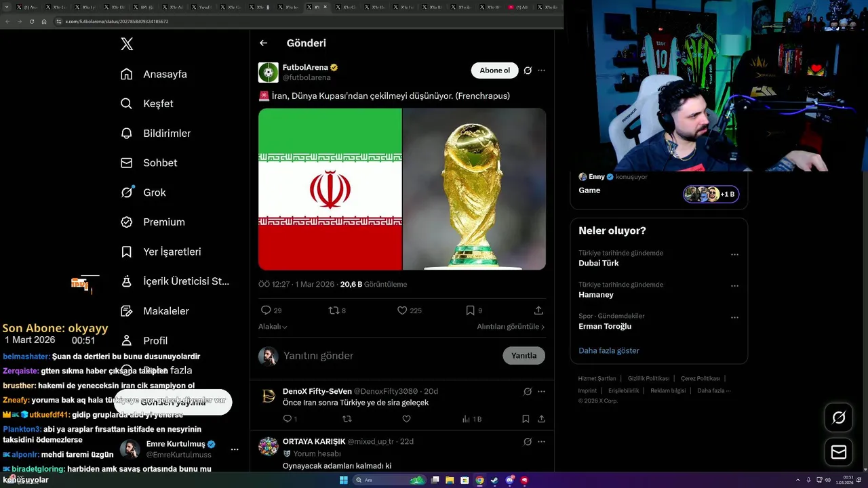Open the X logo home icon
The height and width of the screenshot is (488, 868).
coord(127,44)
